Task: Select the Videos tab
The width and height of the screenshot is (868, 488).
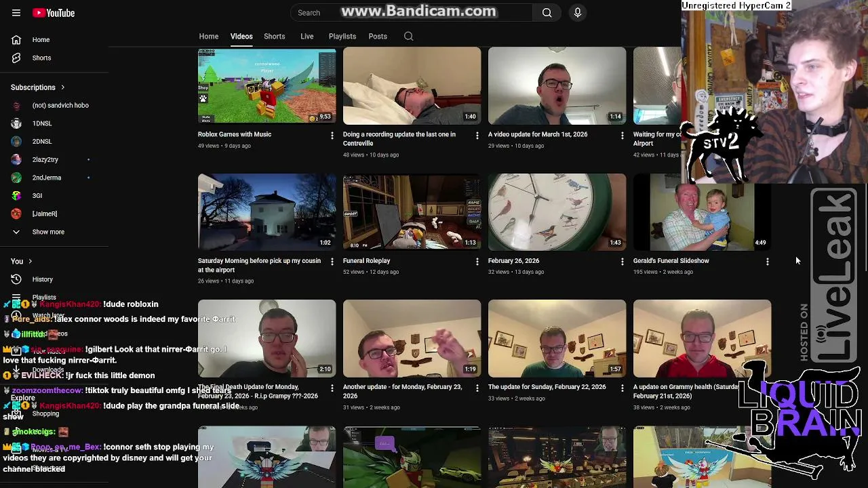Action: [x=241, y=37]
